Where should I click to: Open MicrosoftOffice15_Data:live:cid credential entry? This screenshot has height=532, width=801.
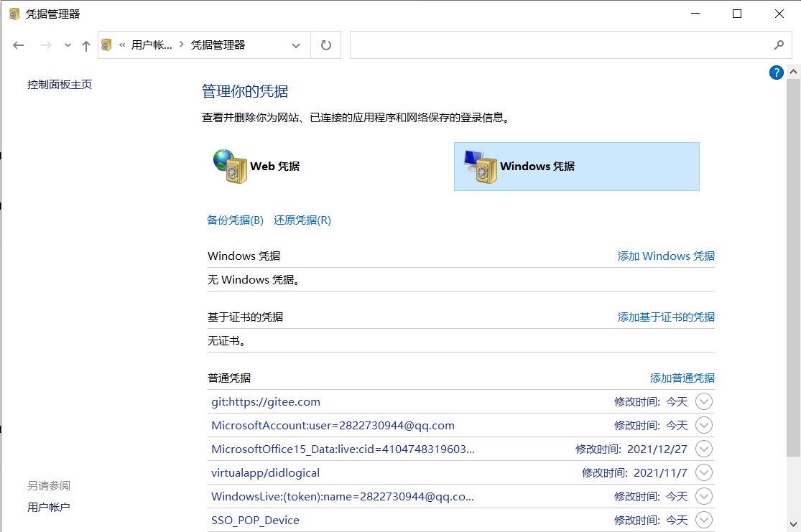343,449
